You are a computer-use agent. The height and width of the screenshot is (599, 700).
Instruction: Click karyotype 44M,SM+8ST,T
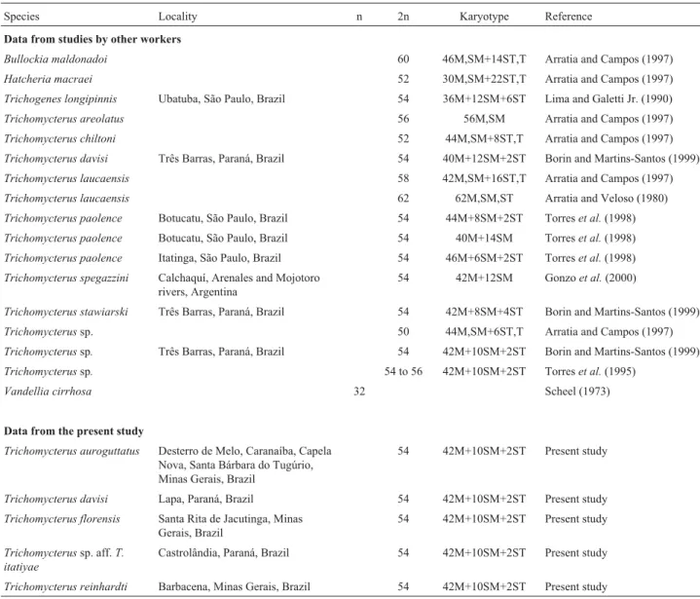(484, 138)
